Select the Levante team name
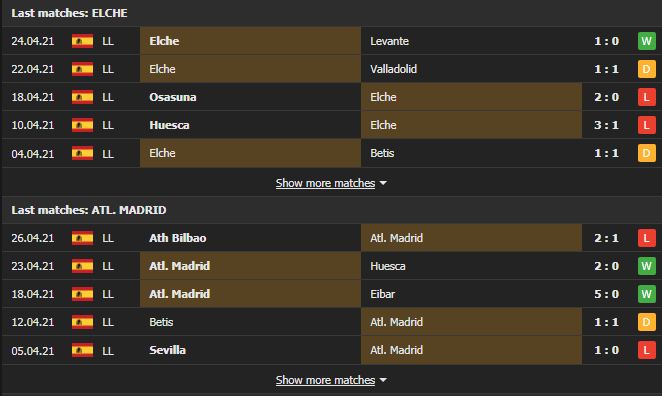Screen dimensions: 662x396 tap(389, 41)
